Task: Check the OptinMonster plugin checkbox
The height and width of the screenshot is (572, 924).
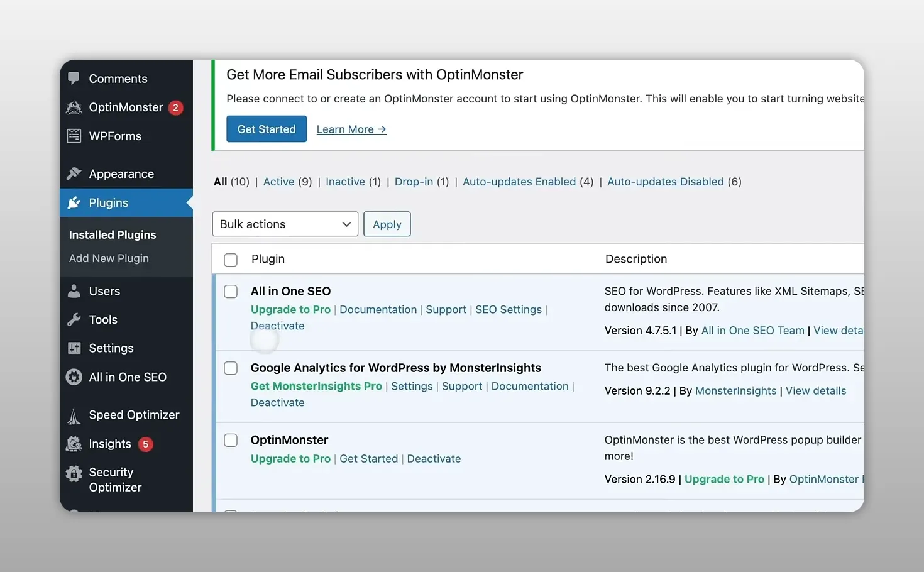Action: pyautogui.click(x=231, y=440)
